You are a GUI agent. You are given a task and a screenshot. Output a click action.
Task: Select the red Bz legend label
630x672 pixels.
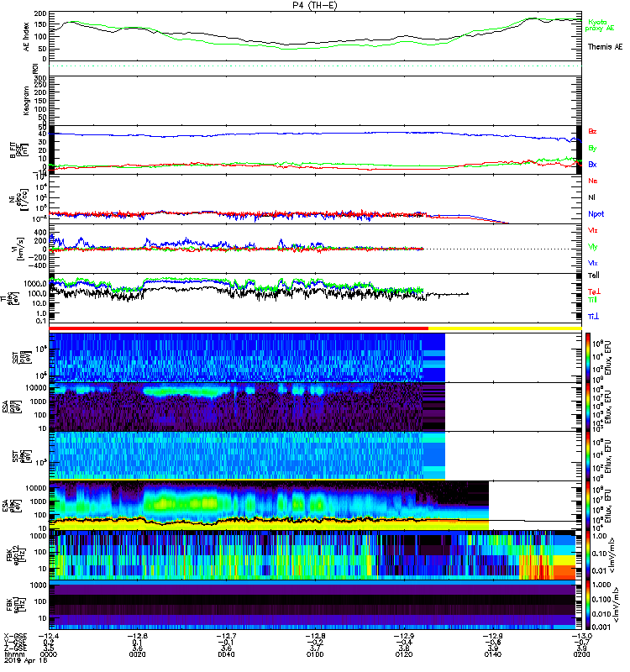(x=592, y=131)
